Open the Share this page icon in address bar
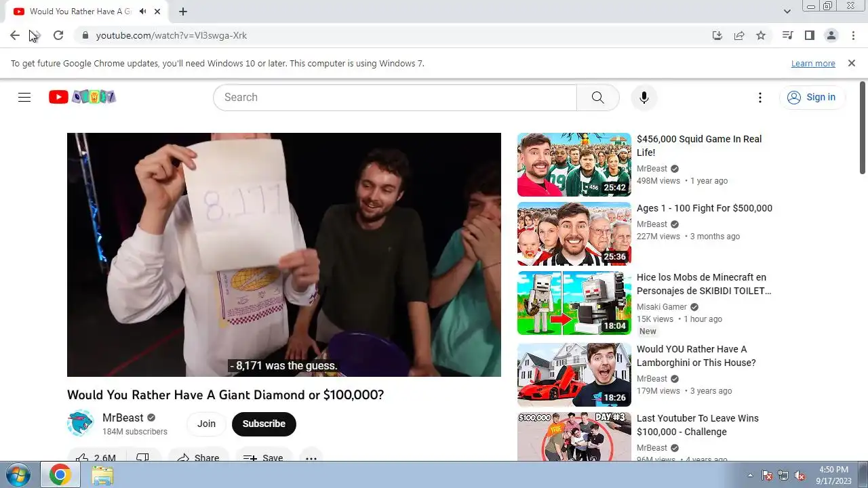Image resolution: width=868 pixels, height=488 pixels. point(739,35)
